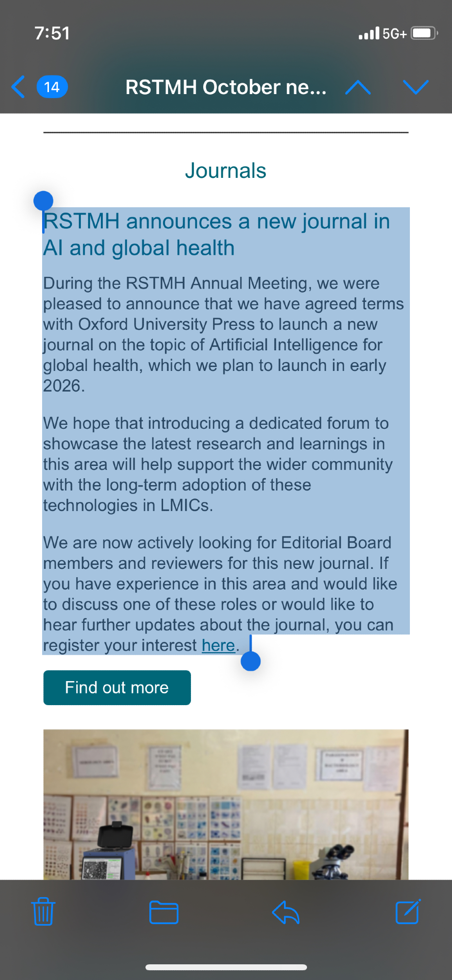Screen dimensions: 452x980
Task: Tap the back arrow to mailbox
Action: click(19, 87)
